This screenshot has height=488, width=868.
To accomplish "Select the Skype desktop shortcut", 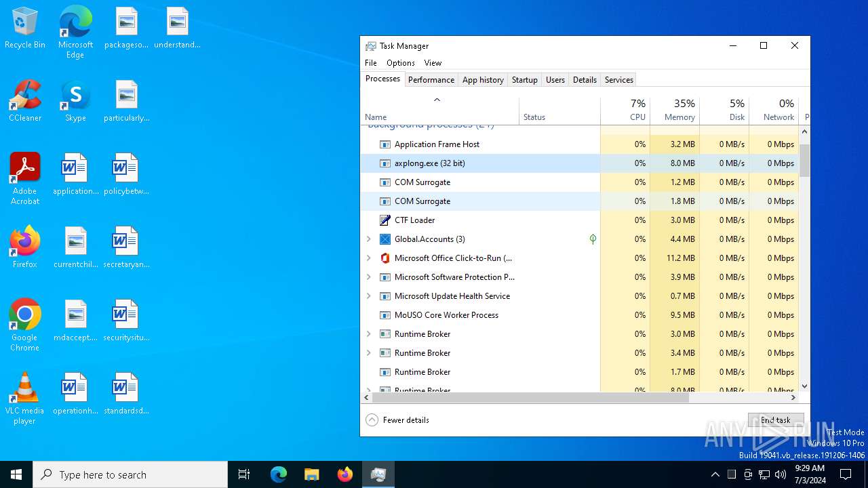I will click(x=75, y=101).
